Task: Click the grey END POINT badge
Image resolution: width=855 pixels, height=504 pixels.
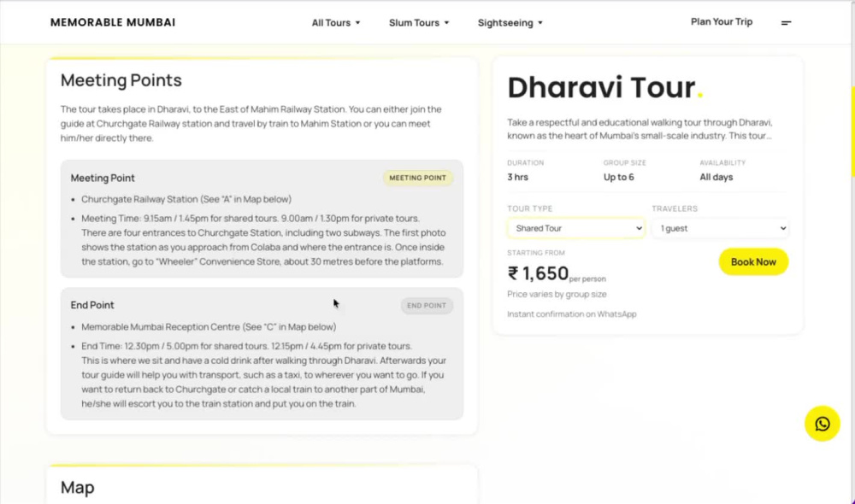Action: [x=427, y=306]
